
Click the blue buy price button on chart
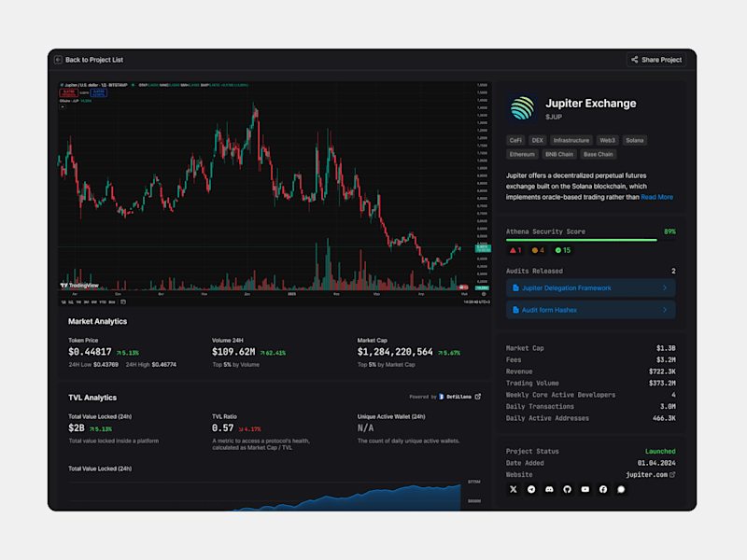click(x=99, y=92)
